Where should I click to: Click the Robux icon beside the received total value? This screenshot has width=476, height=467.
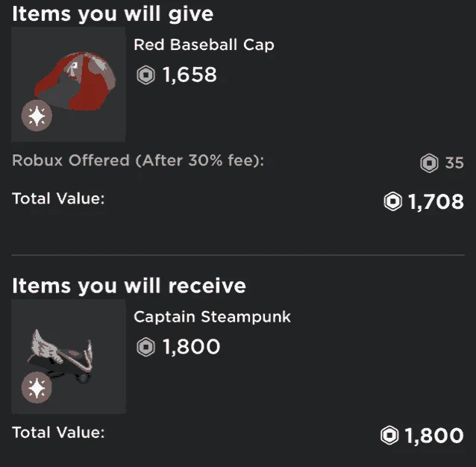coord(389,435)
